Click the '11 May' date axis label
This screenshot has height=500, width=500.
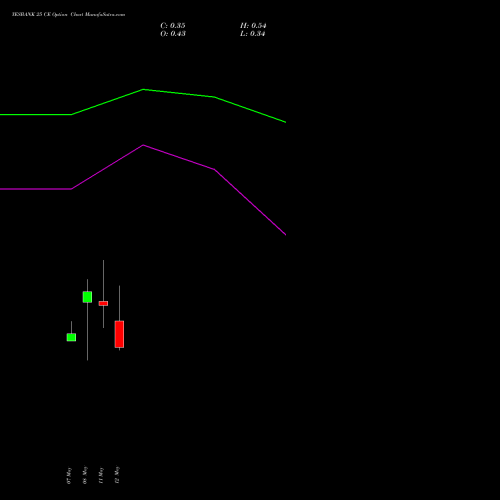pos(101,475)
